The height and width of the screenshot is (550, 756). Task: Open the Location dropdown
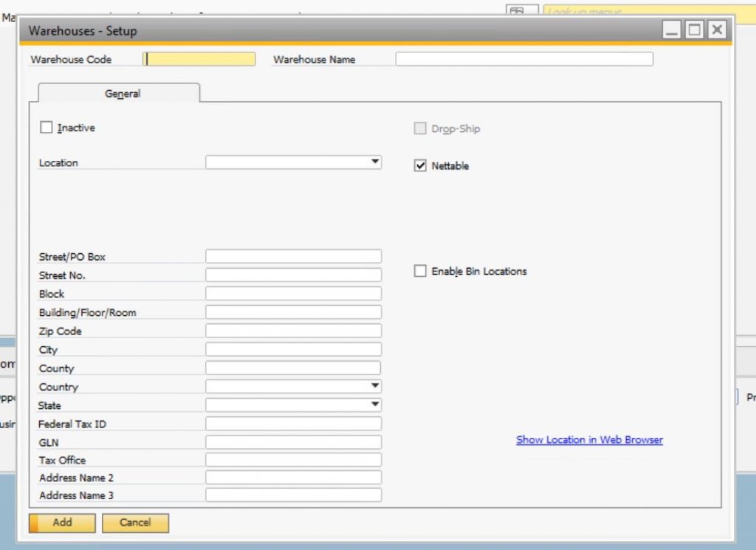tap(375, 162)
